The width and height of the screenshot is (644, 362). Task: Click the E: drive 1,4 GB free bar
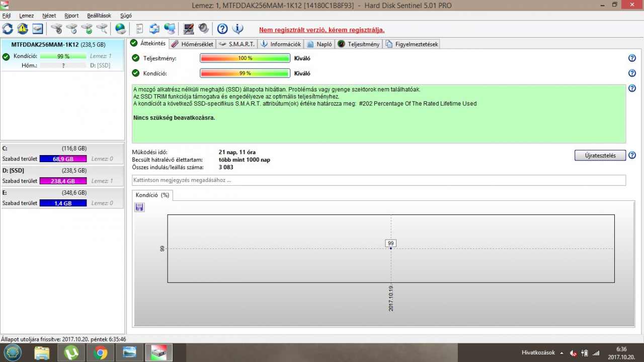click(63, 203)
